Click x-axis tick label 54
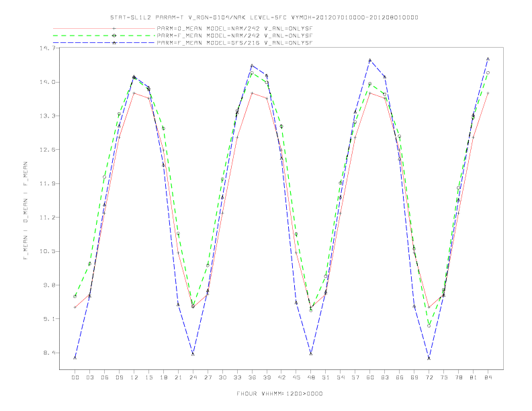Image resolution: width=532 pixels, height=411 pixels. pyautogui.click(x=341, y=377)
